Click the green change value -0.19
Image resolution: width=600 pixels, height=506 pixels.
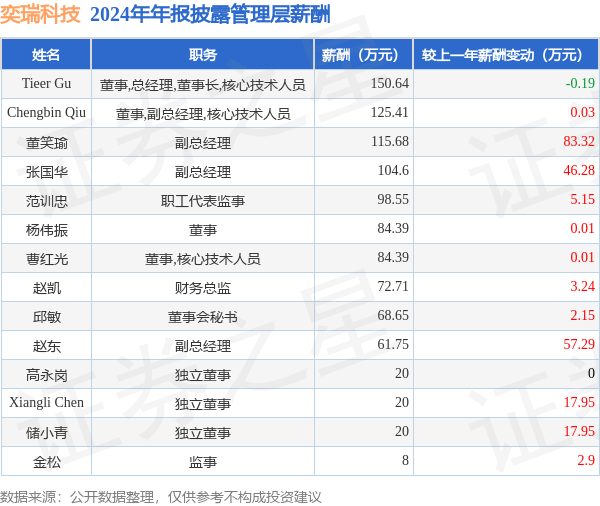tap(580, 83)
